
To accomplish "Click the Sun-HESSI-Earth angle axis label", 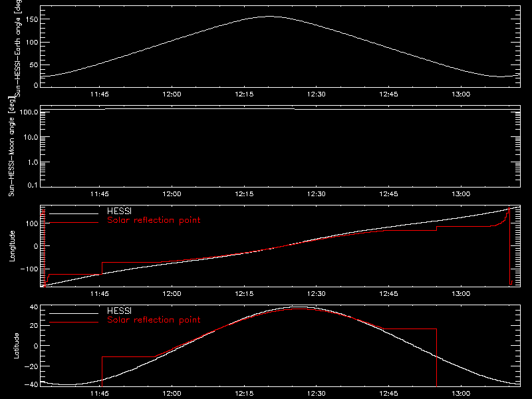I will (x=18, y=47).
